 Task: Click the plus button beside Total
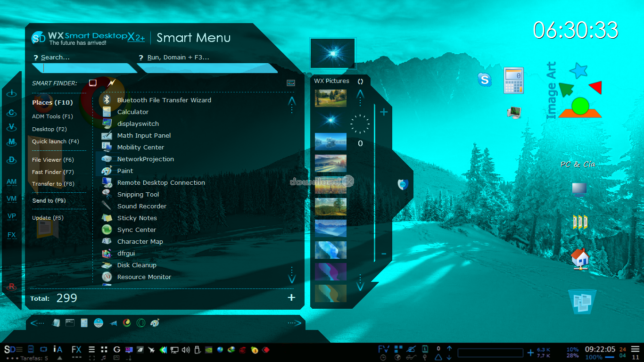click(x=291, y=297)
